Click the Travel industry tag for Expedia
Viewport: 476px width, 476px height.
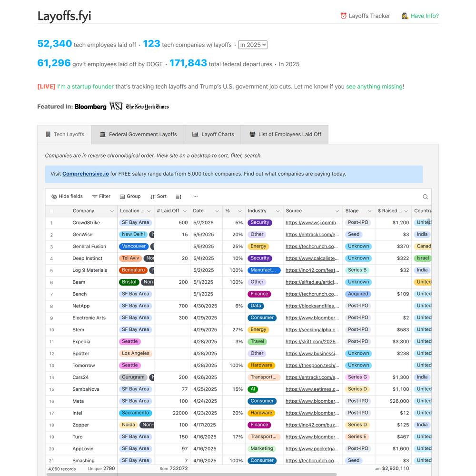pyautogui.click(x=258, y=341)
